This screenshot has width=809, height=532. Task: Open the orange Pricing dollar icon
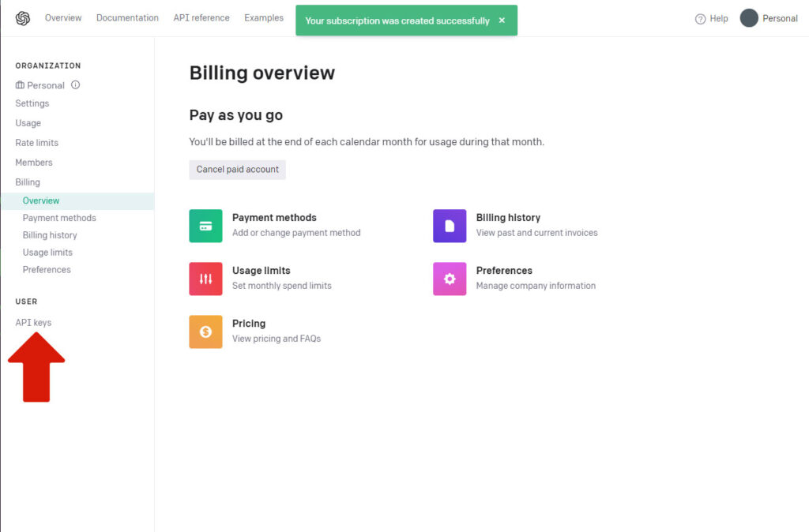click(x=205, y=332)
